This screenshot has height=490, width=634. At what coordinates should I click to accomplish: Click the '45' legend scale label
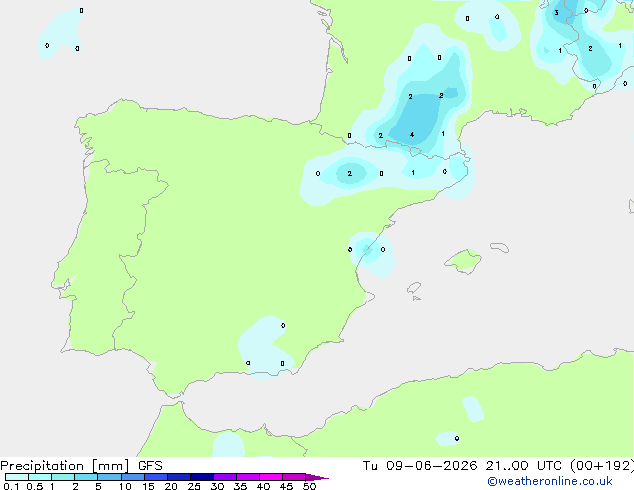pos(286,486)
